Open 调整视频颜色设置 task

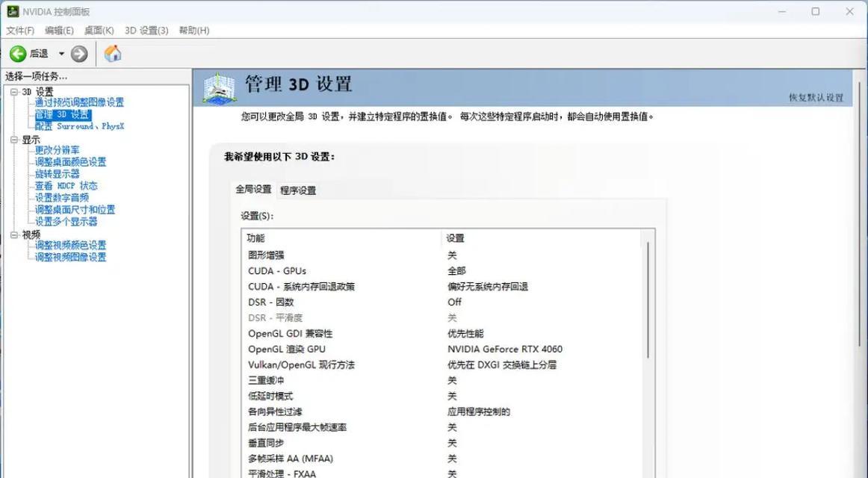[70, 245]
